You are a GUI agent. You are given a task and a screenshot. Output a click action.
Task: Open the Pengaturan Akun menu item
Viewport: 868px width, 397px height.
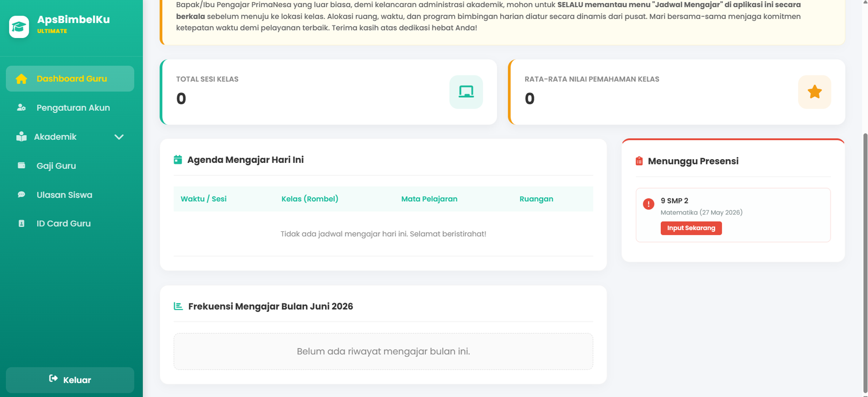tap(70, 108)
